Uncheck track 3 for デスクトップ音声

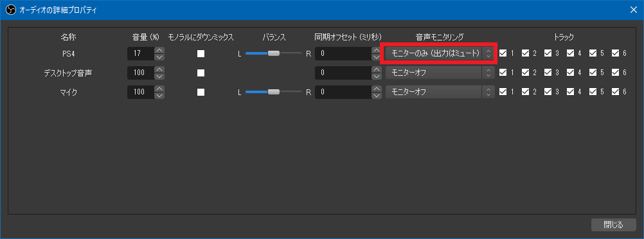tap(548, 72)
